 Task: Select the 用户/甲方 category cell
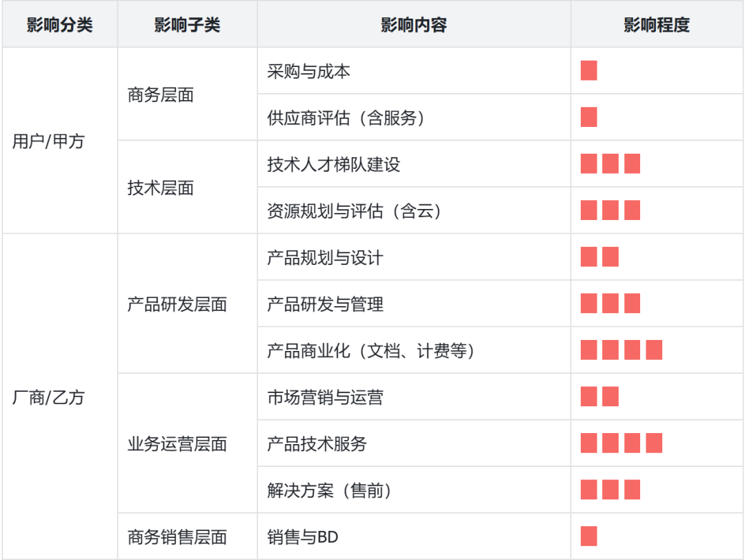48,141
